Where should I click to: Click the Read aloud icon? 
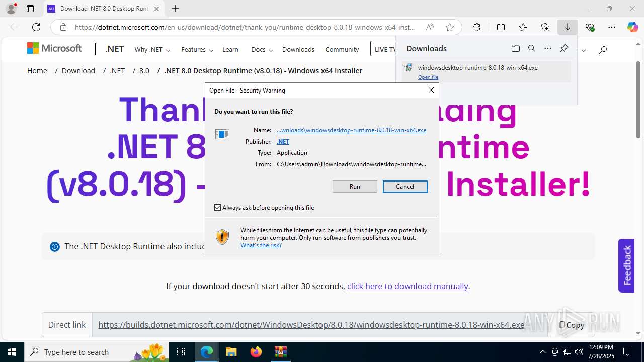[x=430, y=27]
